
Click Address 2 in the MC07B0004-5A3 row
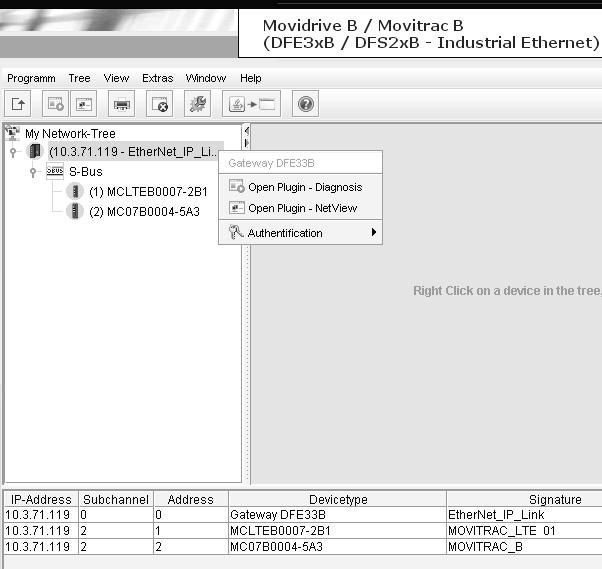191,547
